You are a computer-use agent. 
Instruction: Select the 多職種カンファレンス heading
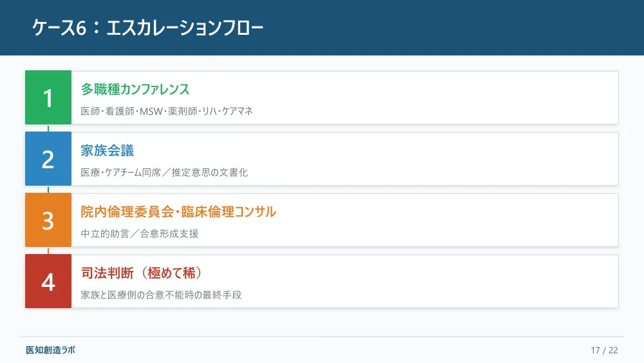135,89
